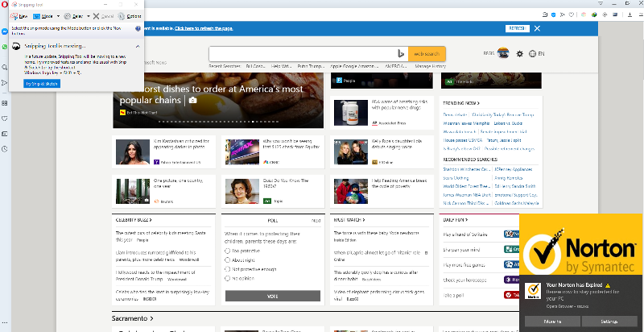Click Settings on the Norton notification
The width and height of the screenshot is (644, 332).
[x=609, y=322]
